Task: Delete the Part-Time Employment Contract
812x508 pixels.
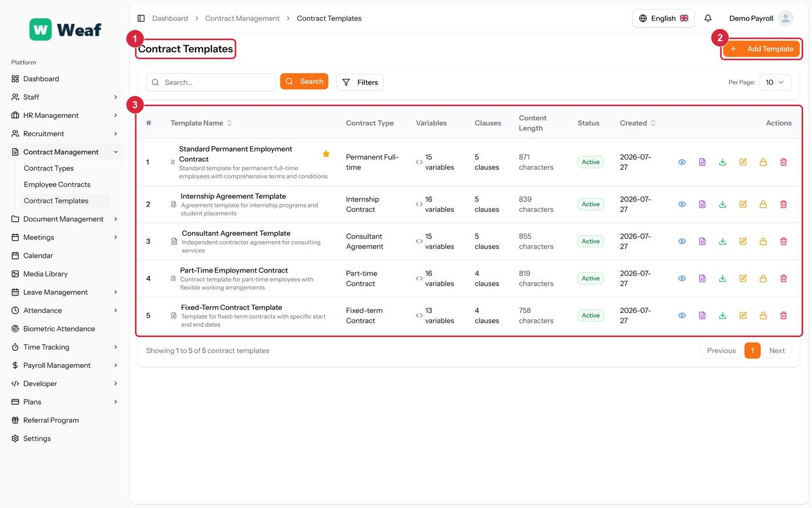Action: (x=784, y=279)
